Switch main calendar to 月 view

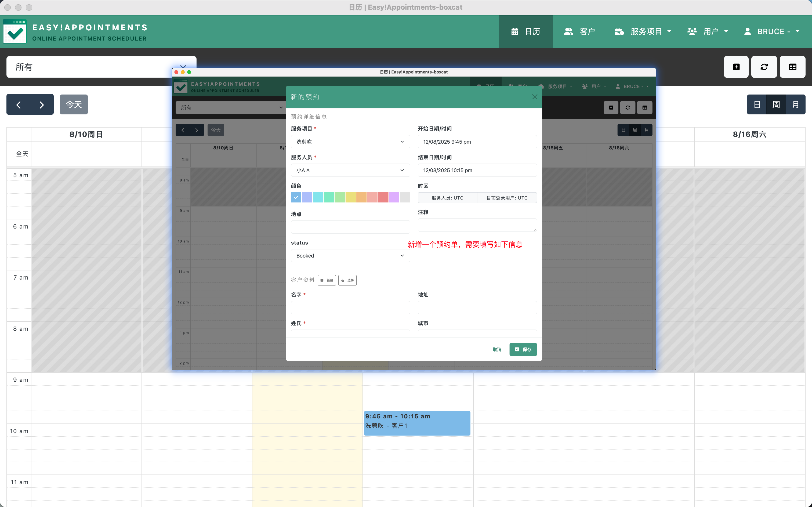tap(796, 105)
